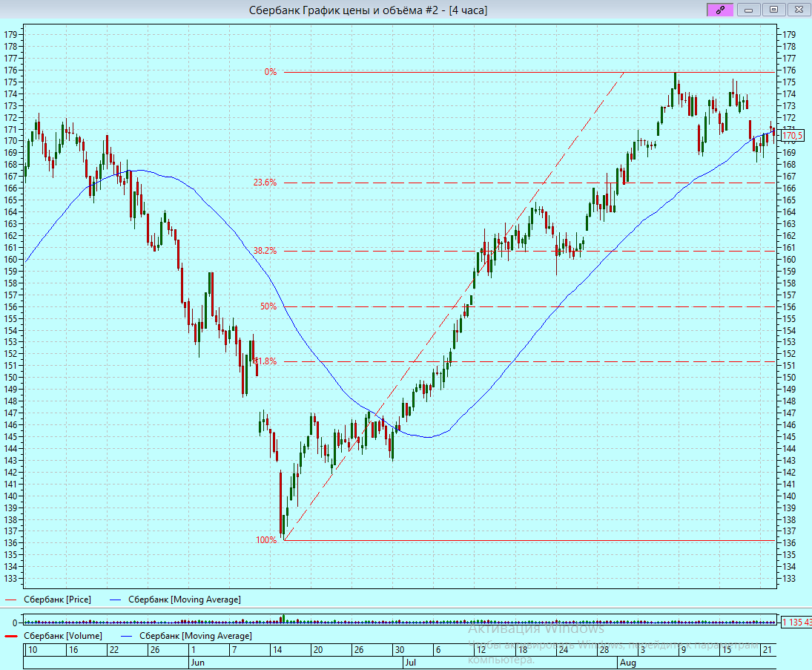Click the '145' label on left price axis

pyautogui.click(x=10, y=437)
